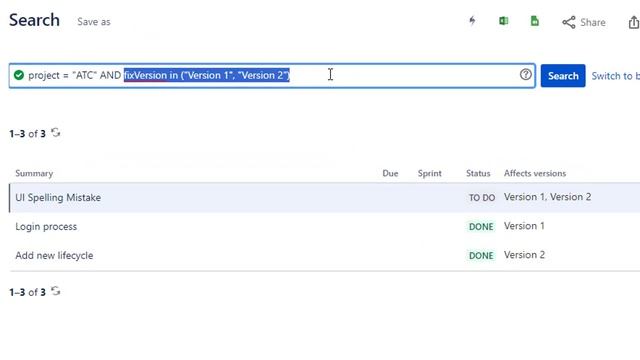Click the lightning bolt automation icon

click(472, 21)
